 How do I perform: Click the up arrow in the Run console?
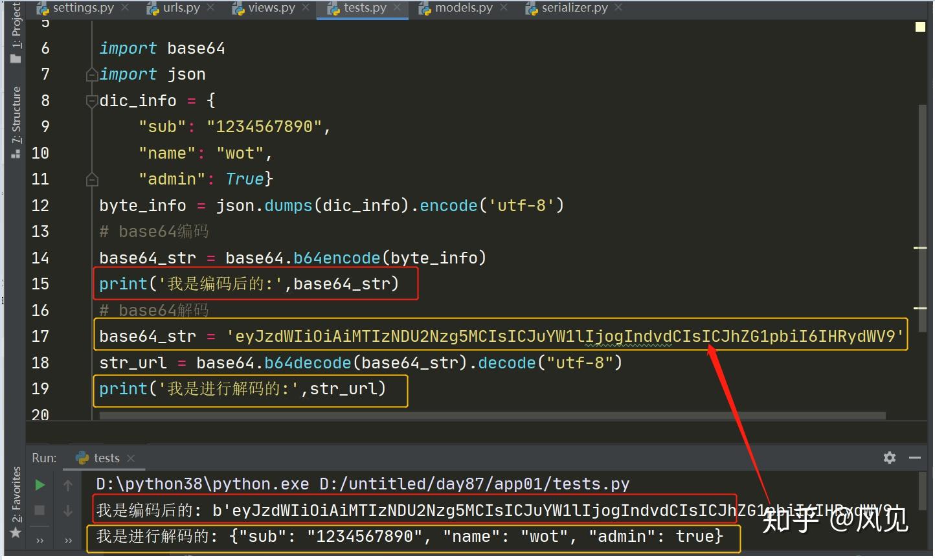point(68,485)
